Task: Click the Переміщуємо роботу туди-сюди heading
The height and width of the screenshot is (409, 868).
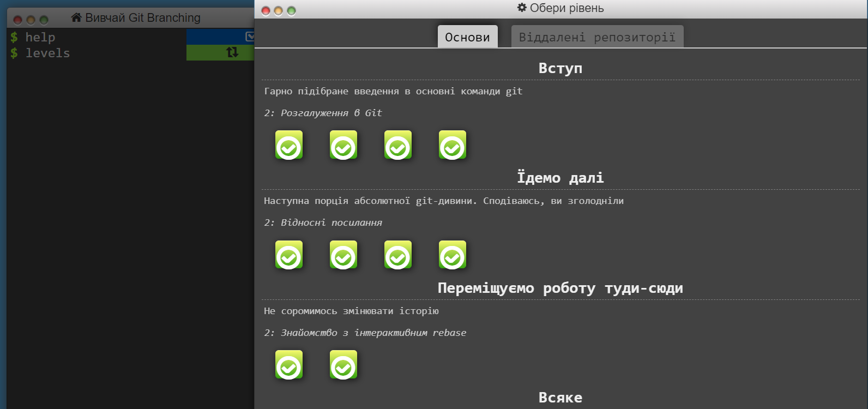Action: [560, 288]
